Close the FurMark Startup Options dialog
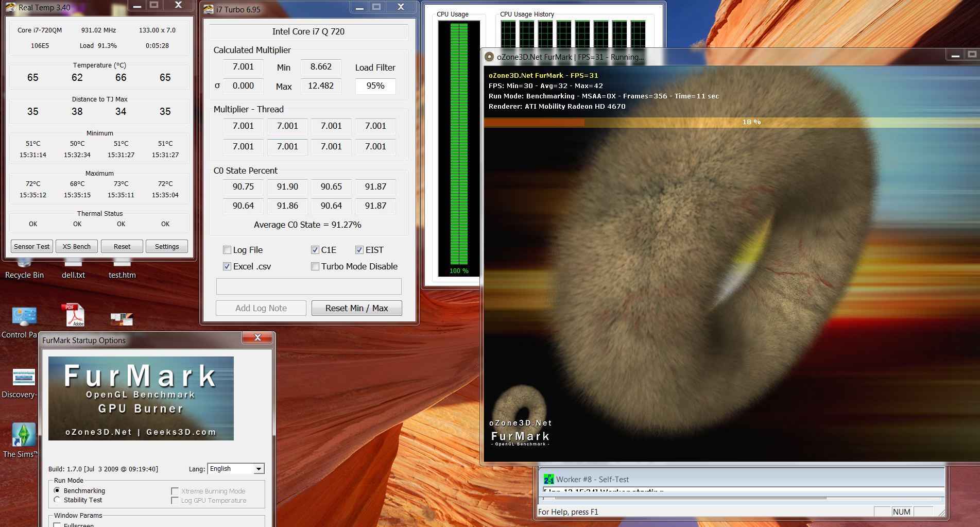The height and width of the screenshot is (527, 980). click(x=257, y=337)
